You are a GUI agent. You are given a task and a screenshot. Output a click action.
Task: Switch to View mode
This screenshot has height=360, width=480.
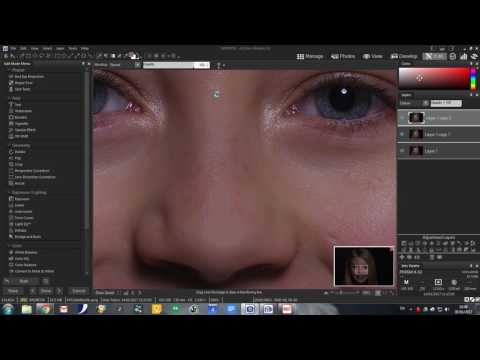373,56
